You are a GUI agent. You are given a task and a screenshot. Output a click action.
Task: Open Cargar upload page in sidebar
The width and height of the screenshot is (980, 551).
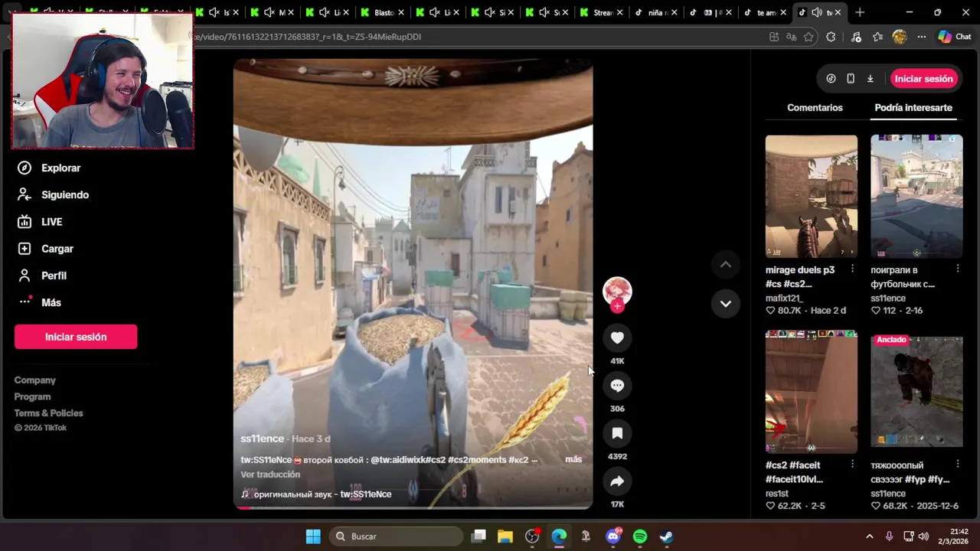[x=45, y=249]
